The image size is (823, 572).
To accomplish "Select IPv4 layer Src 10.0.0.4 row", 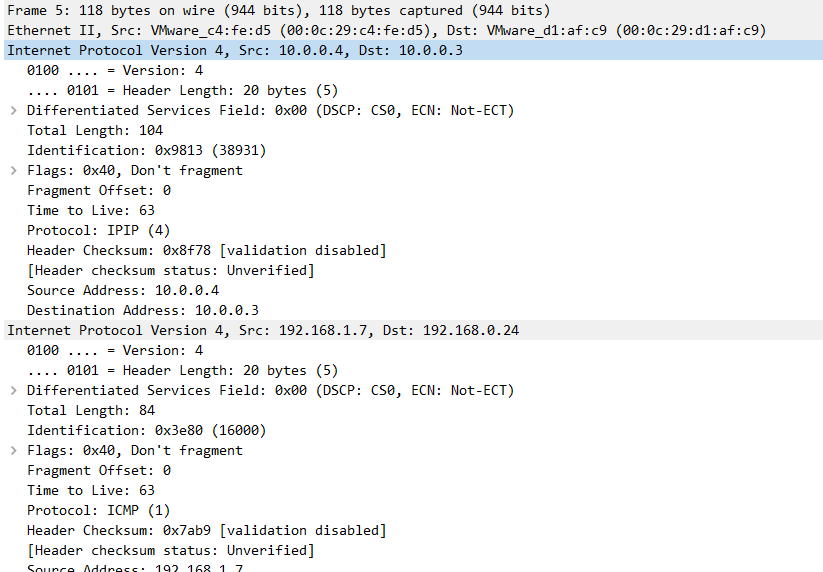I will pos(413,50).
